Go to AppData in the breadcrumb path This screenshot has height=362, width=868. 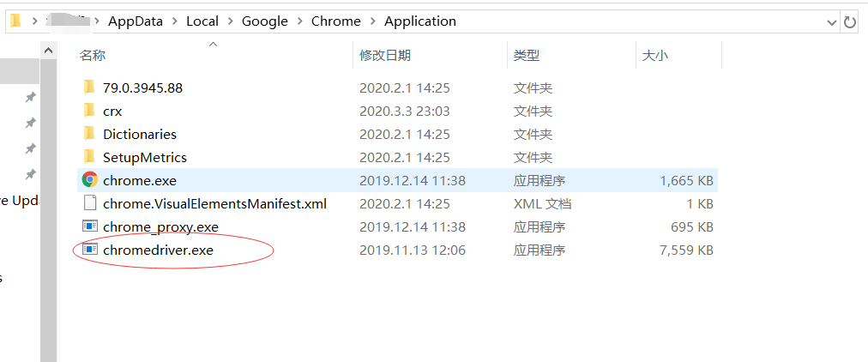(136, 21)
